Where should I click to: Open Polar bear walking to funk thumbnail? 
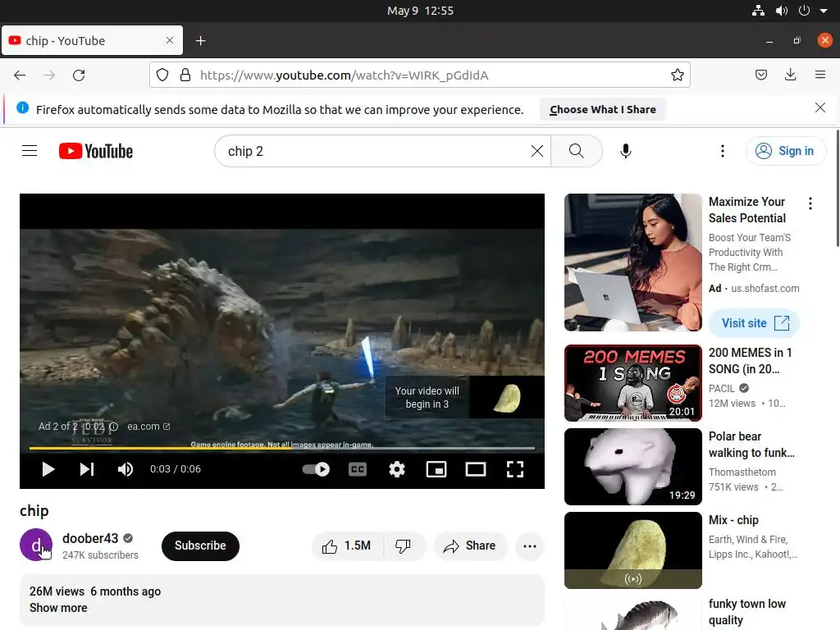click(632, 467)
